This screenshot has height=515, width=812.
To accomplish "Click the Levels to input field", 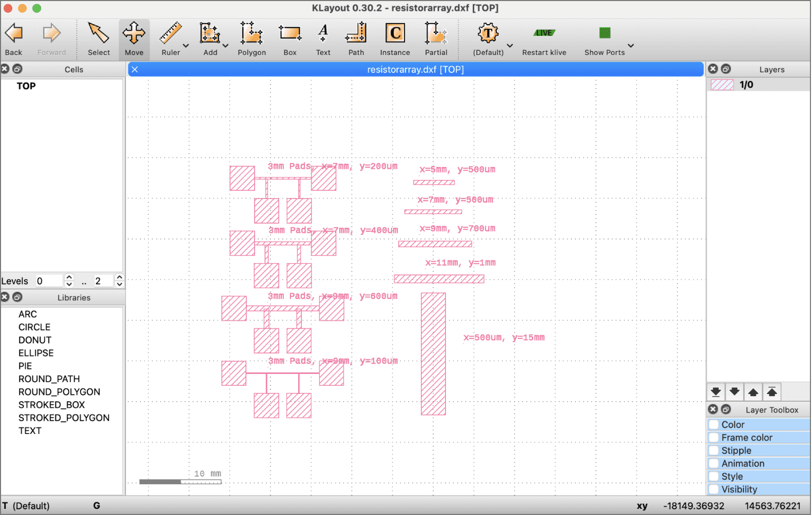I will click(x=104, y=281).
